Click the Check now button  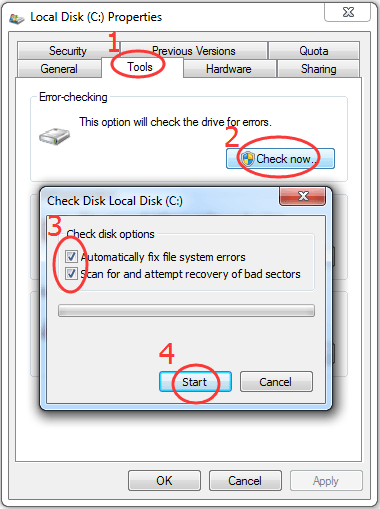pos(280,159)
